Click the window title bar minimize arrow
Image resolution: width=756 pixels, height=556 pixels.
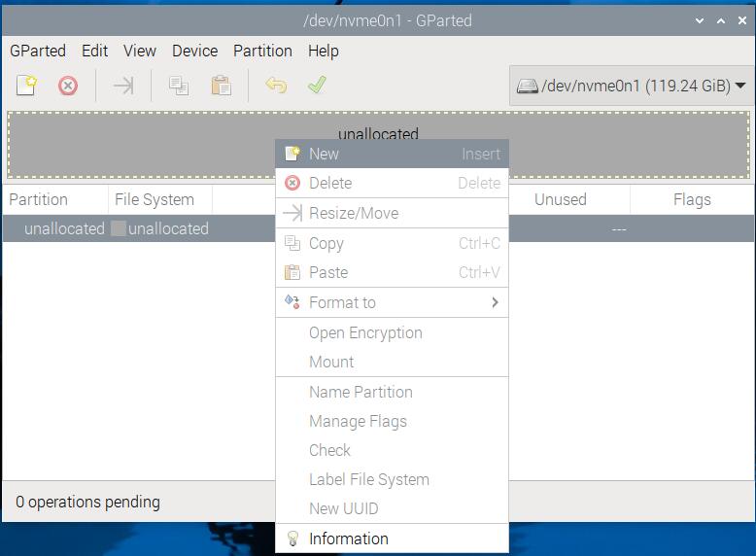click(699, 20)
